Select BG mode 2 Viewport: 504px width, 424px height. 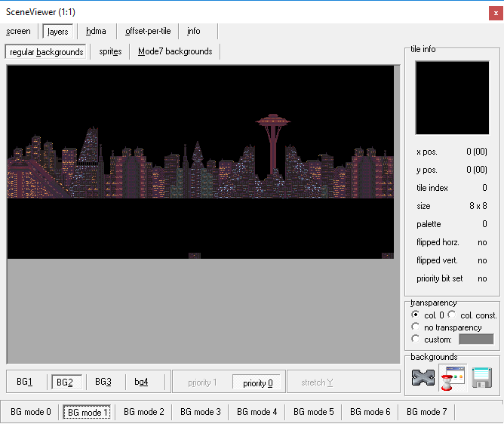[144, 412]
